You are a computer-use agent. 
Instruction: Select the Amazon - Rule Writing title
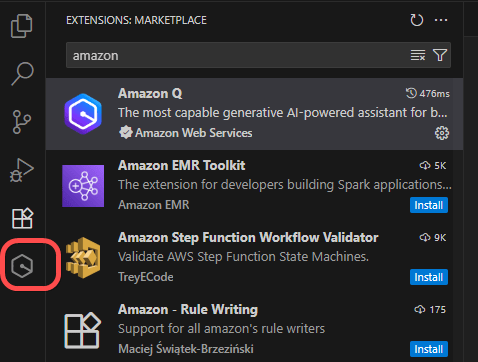(x=188, y=310)
